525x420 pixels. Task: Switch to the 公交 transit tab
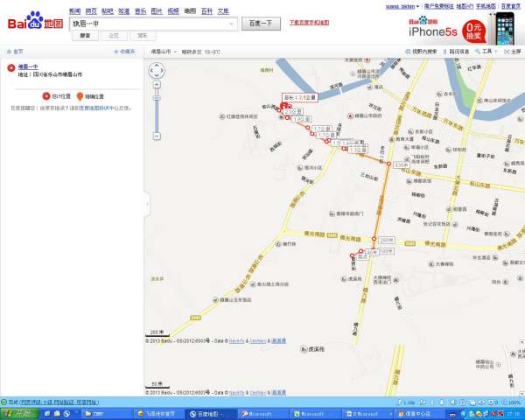coord(114,36)
